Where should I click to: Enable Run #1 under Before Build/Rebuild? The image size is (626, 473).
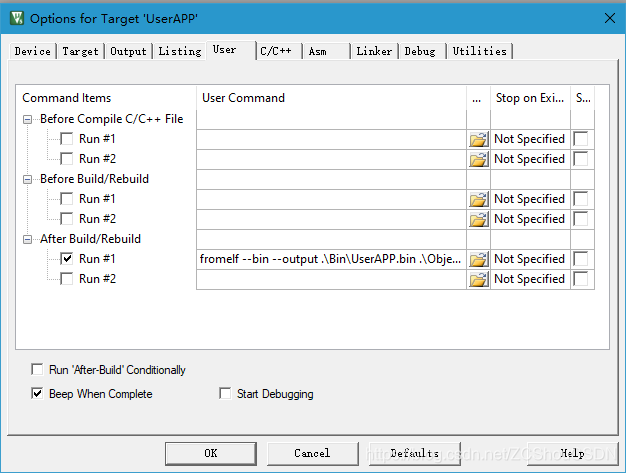click(x=67, y=199)
